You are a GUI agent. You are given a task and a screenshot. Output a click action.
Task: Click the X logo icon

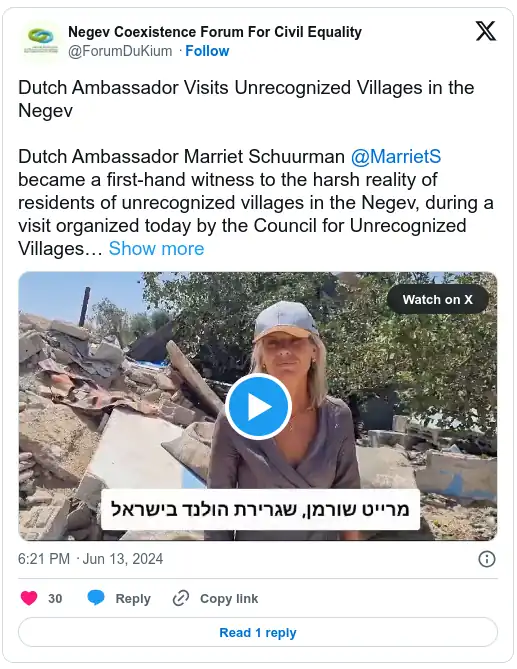tap(486, 31)
